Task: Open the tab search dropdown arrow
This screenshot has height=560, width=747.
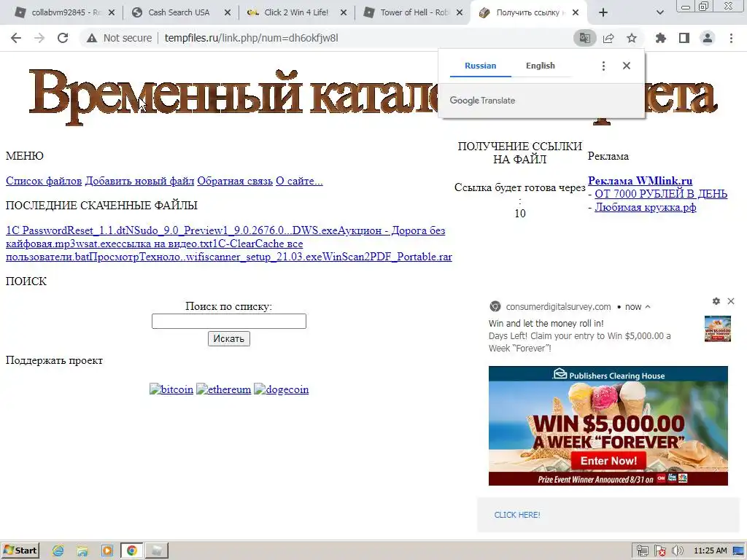Action: [x=659, y=12]
